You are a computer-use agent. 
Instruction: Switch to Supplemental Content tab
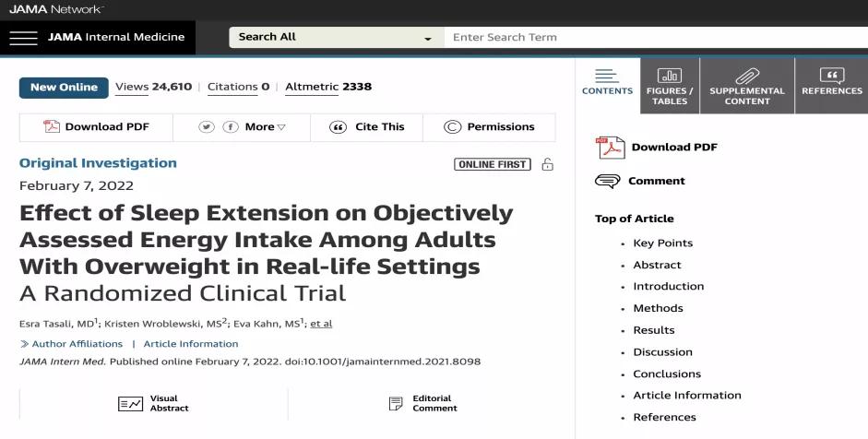pyautogui.click(x=747, y=86)
